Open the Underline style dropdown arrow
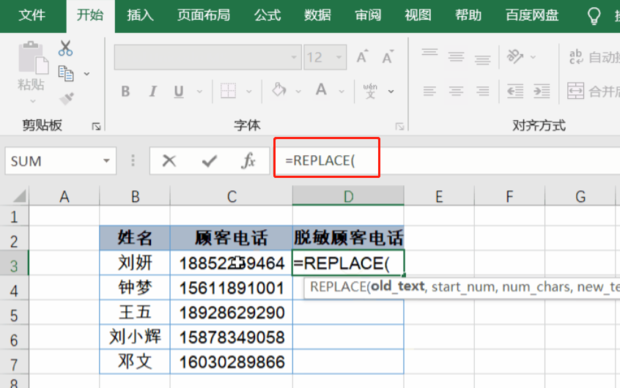Screen dimensions: 620x388 [199, 92]
